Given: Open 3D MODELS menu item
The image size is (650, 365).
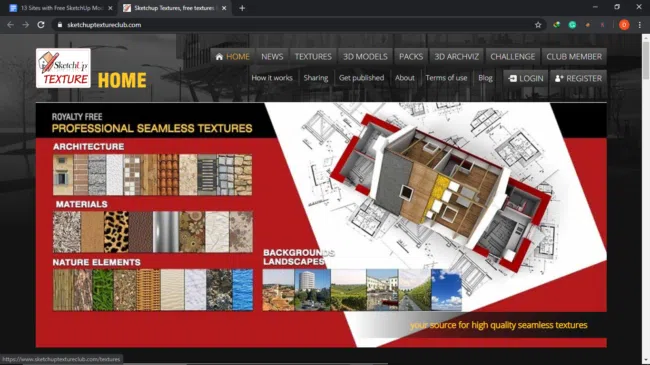Looking at the screenshot, I should pos(365,56).
